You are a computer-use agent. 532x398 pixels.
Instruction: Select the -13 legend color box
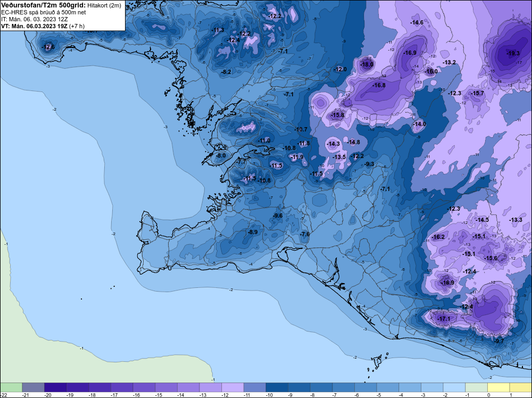coord(210,387)
